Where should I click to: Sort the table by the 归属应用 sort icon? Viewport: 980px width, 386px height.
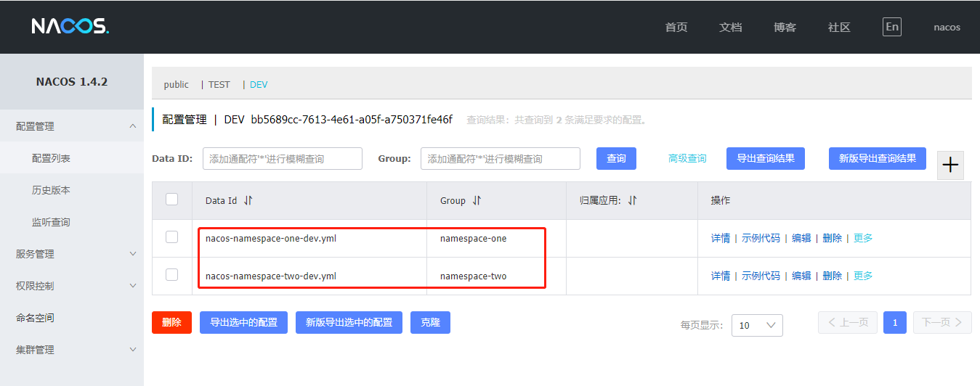click(632, 200)
